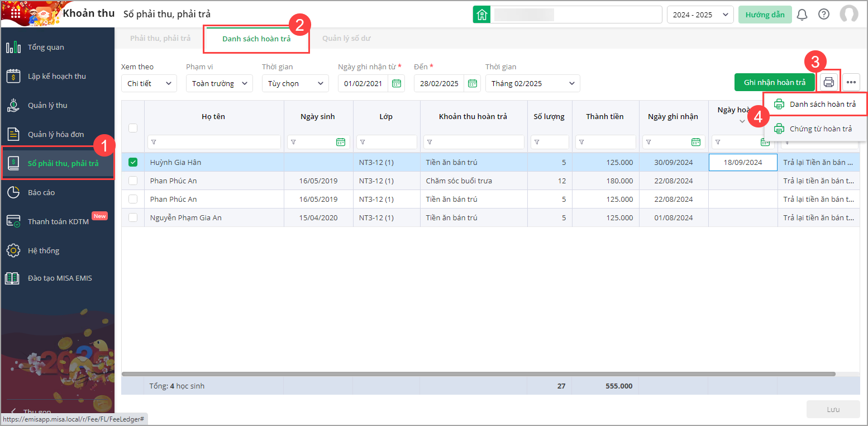Click the user avatar icon
This screenshot has height=426, width=868.
click(848, 15)
